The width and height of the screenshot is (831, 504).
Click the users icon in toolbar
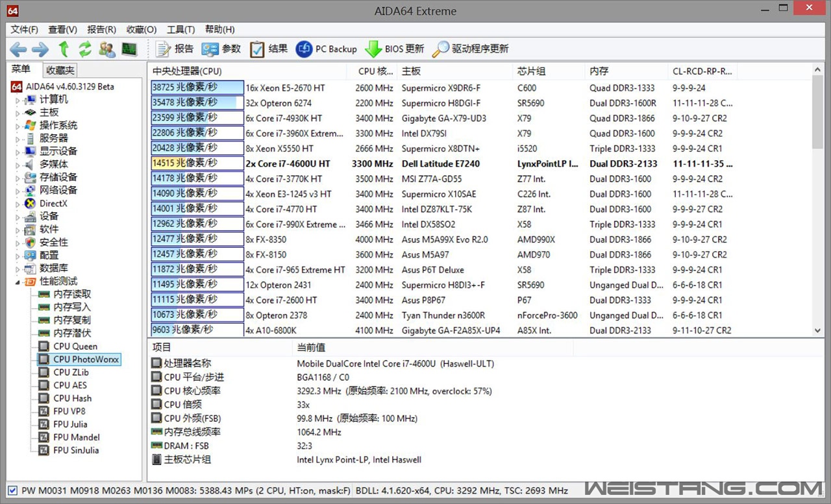tap(106, 49)
